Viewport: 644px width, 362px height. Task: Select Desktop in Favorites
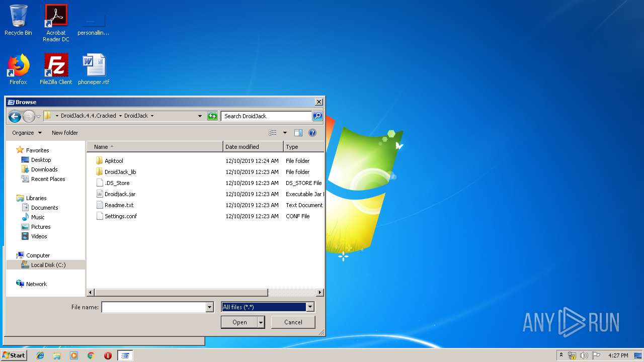point(36,160)
